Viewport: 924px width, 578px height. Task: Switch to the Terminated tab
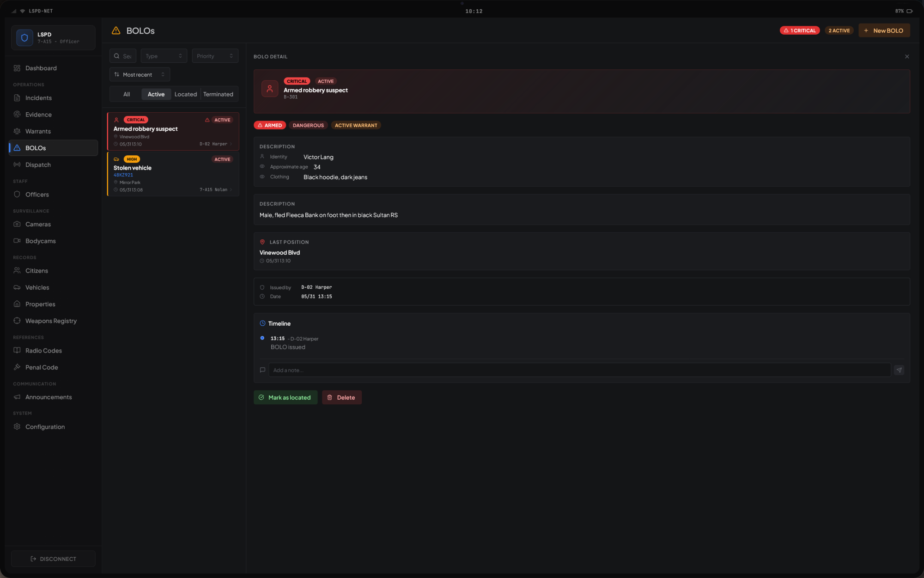click(x=218, y=94)
